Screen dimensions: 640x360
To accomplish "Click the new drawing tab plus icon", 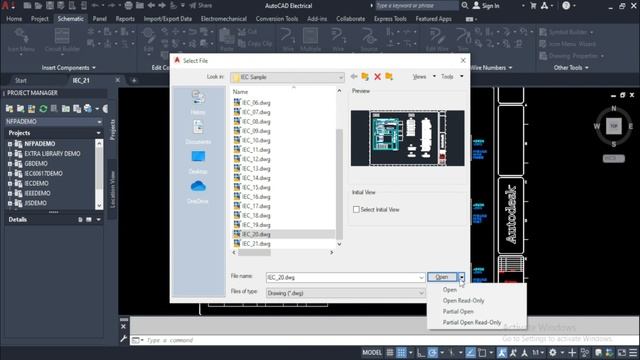I will pyautogui.click(x=134, y=80).
